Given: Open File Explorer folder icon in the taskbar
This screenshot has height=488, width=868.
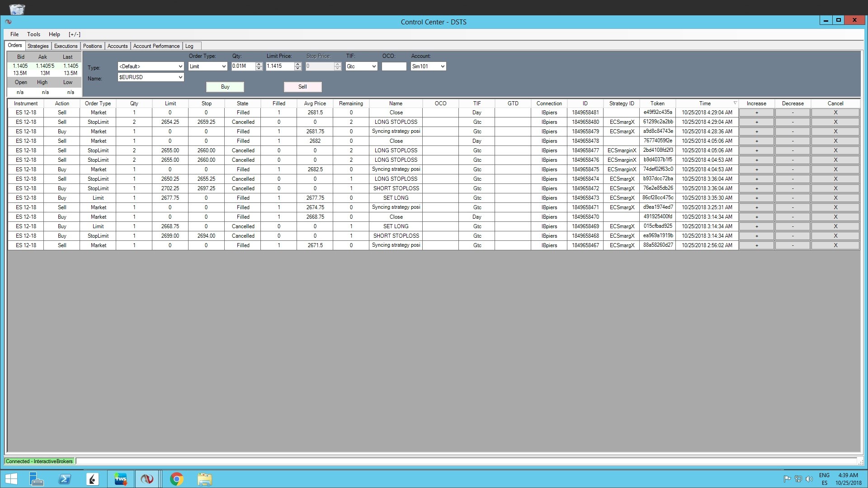Looking at the screenshot, I should pyautogui.click(x=204, y=479).
